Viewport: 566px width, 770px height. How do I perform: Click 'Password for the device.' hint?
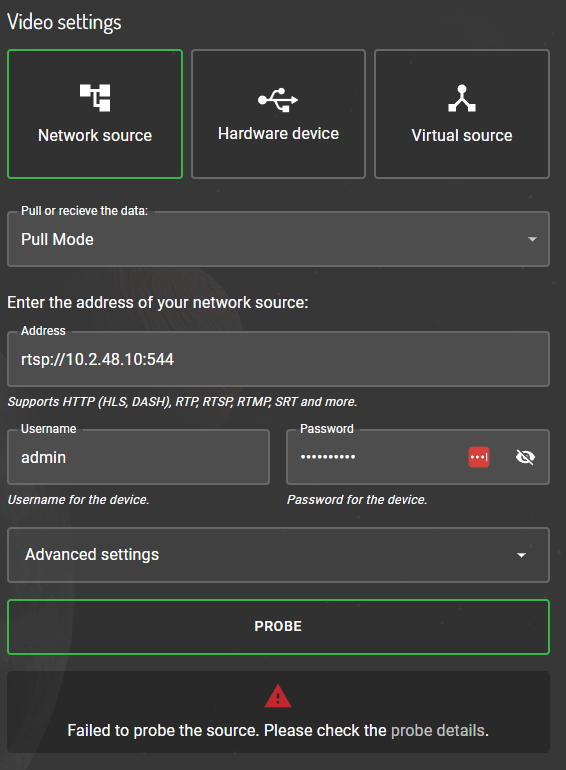click(357, 499)
